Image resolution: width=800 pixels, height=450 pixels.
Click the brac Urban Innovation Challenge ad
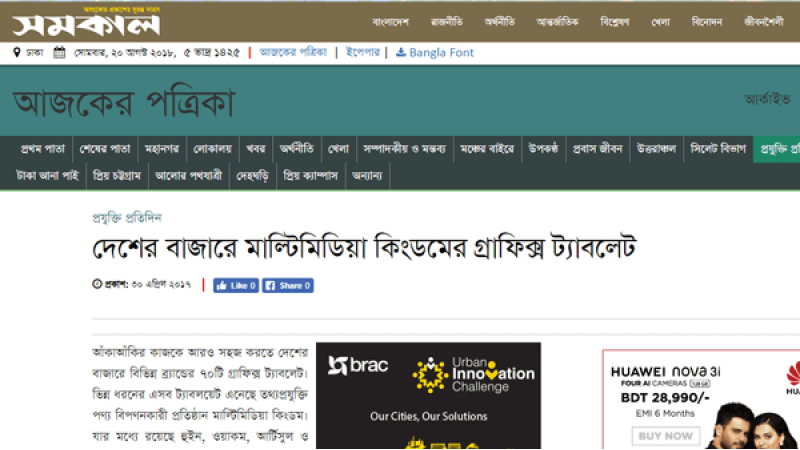click(429, 396)
